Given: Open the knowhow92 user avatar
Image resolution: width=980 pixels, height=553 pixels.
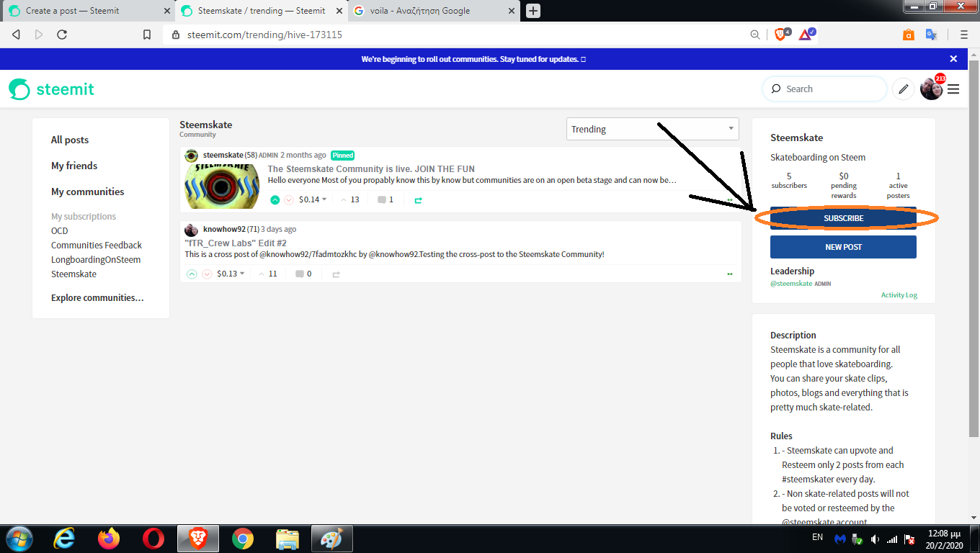Looking at the screenshot, I should [x=192, y=230].
